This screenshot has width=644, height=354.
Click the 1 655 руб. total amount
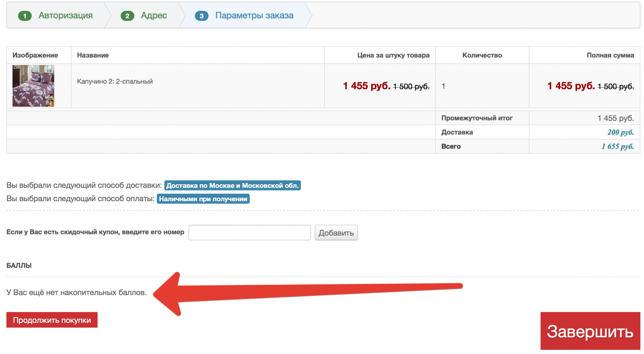pos(617,146)
